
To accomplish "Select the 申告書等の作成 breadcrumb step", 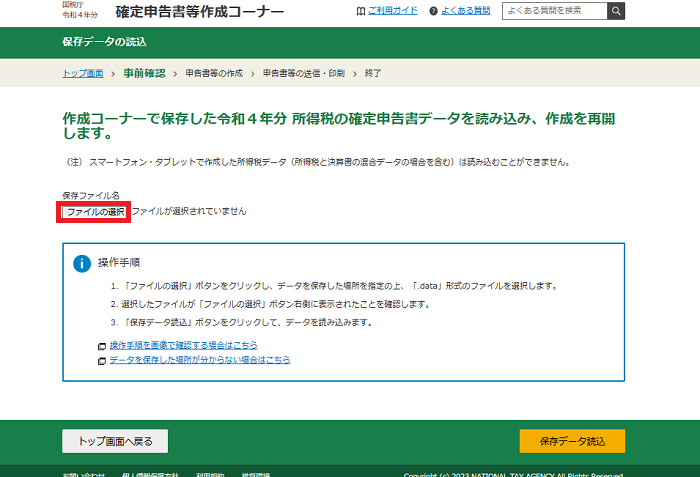I will pyautogui.click(x=214, y=73).
